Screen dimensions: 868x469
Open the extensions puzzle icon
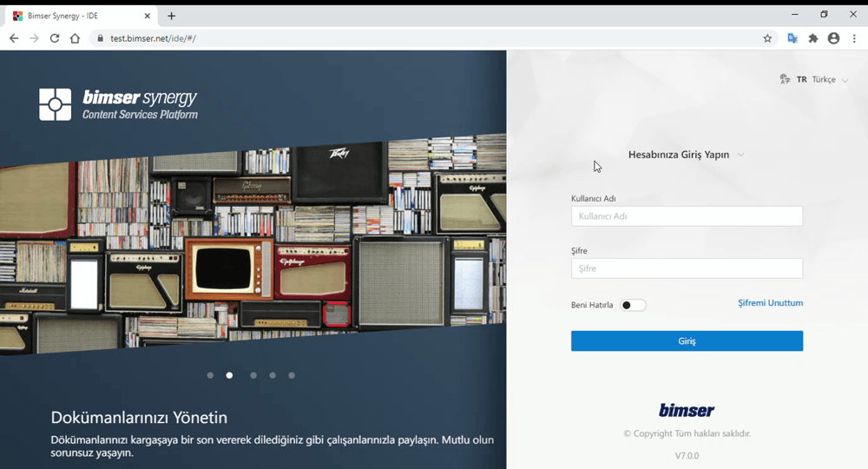coord(813,38)
